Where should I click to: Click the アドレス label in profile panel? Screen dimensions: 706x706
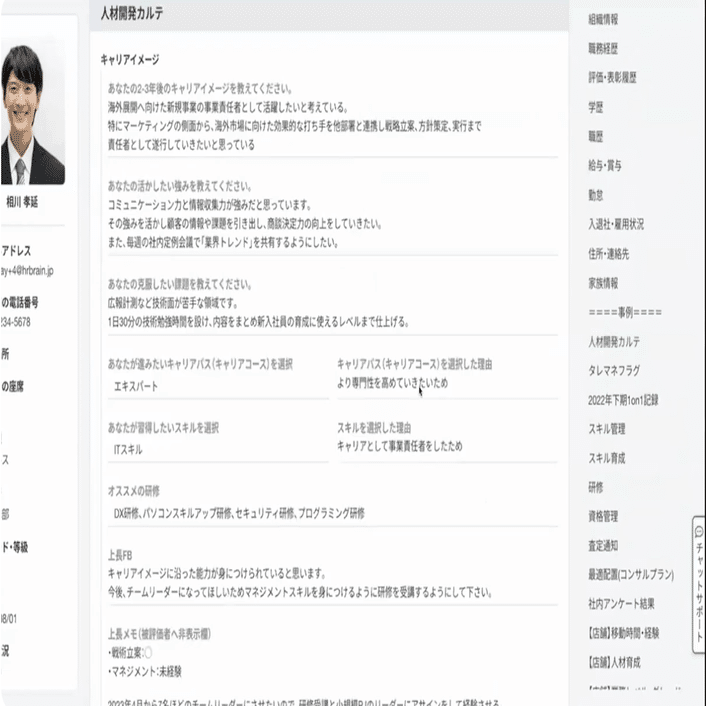click(16, 251)
